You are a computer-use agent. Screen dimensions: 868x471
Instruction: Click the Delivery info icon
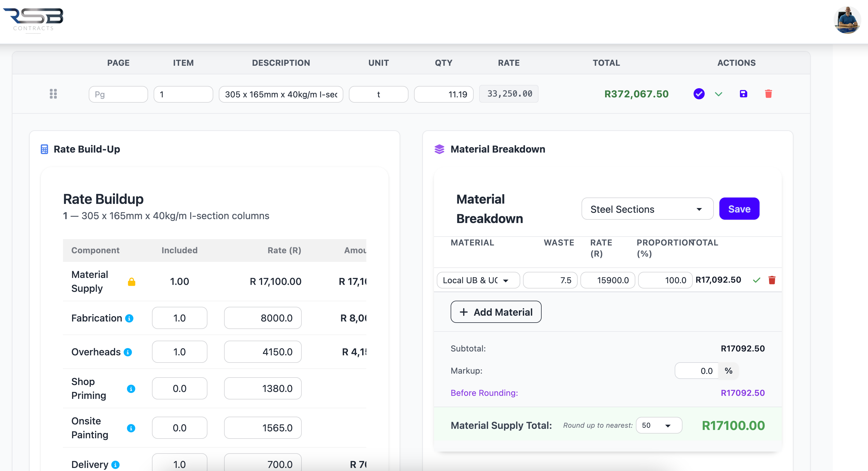116,465
